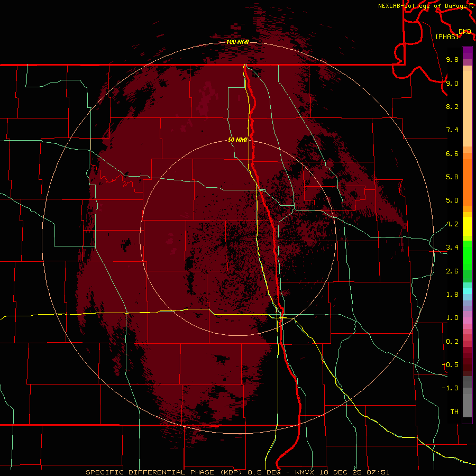The image size is (476, 476).
Task: Click the yellow segment of the color bar
Action: point(467,226)
